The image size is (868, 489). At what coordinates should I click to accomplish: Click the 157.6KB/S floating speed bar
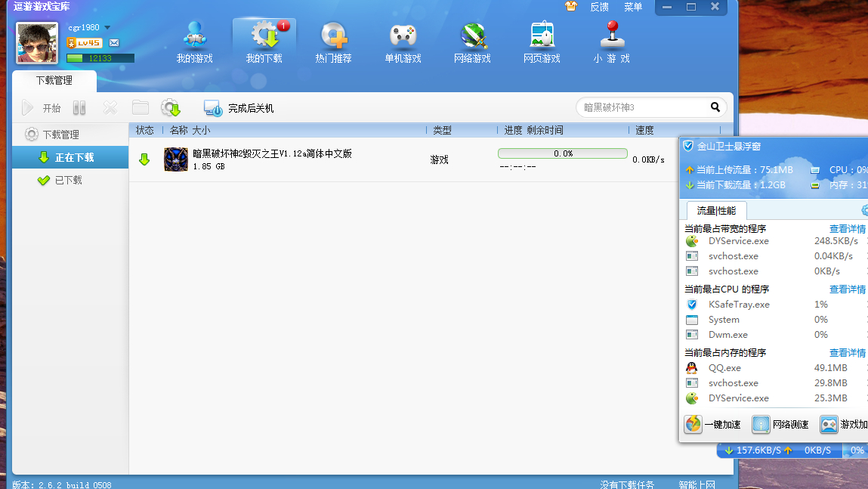780,450
